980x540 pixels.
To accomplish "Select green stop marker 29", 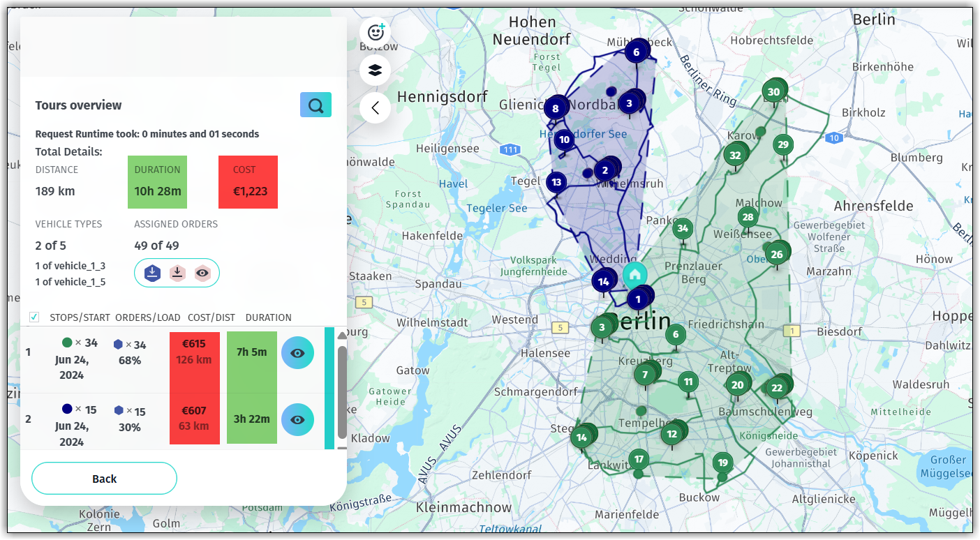I will click(783, 145).
